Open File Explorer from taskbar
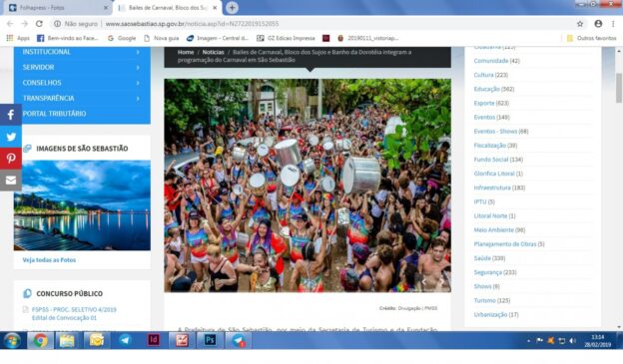This screenshot has width=623, height=364. click(x=67, y=341)
